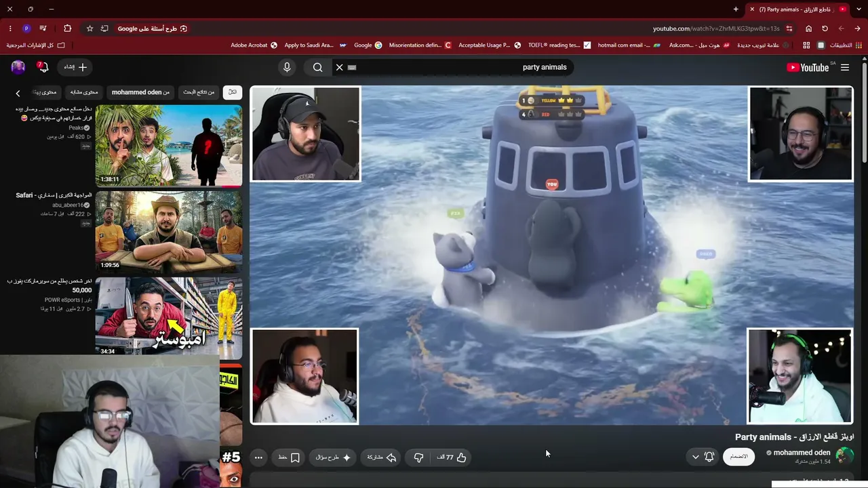
Task: Click the طرح أسئلة على Google lens button
Action: click(x=153, y=28)
